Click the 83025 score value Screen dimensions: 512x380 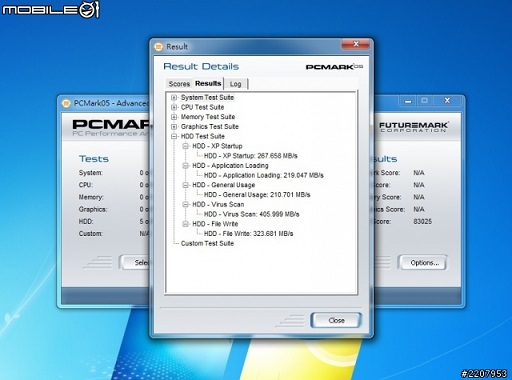pyautogui.click(x=422, y=222)
